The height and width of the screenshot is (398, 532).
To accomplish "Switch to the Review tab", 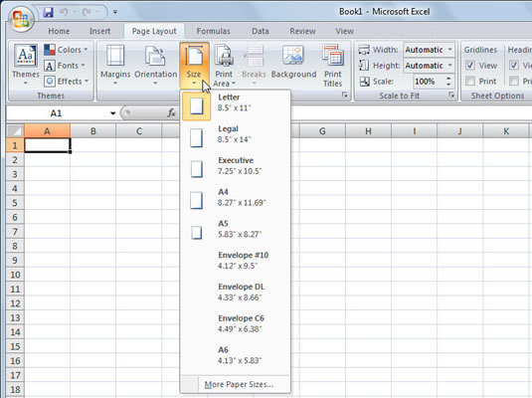I will tap(302, 31).
